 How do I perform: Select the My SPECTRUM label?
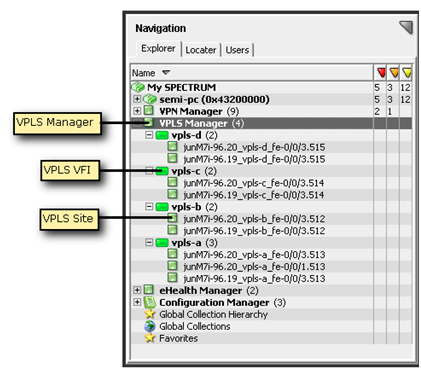(x=181, y=87)
